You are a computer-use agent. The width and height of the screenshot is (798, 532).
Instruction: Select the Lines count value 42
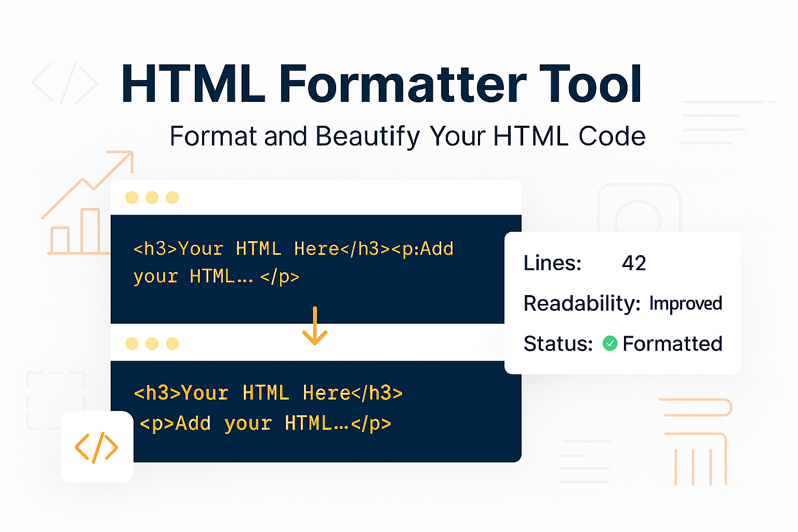point(634,263)
